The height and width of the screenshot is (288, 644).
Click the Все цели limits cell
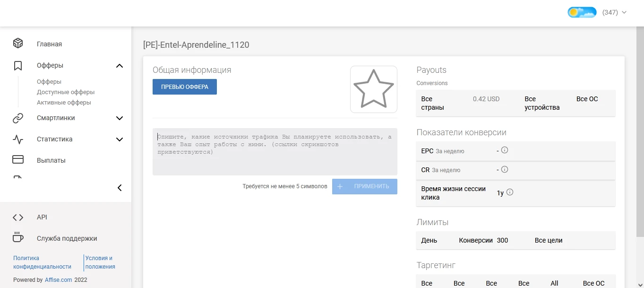point(549,240)
